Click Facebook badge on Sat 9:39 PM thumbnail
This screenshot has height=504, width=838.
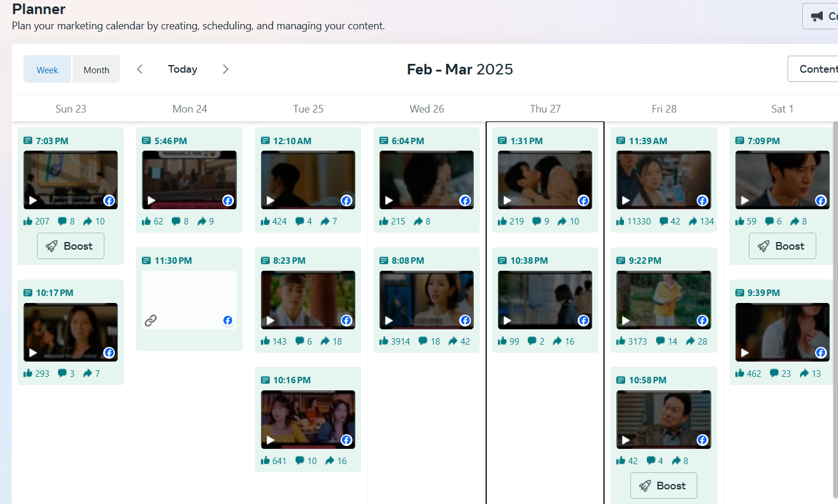(x=821, y=353)
